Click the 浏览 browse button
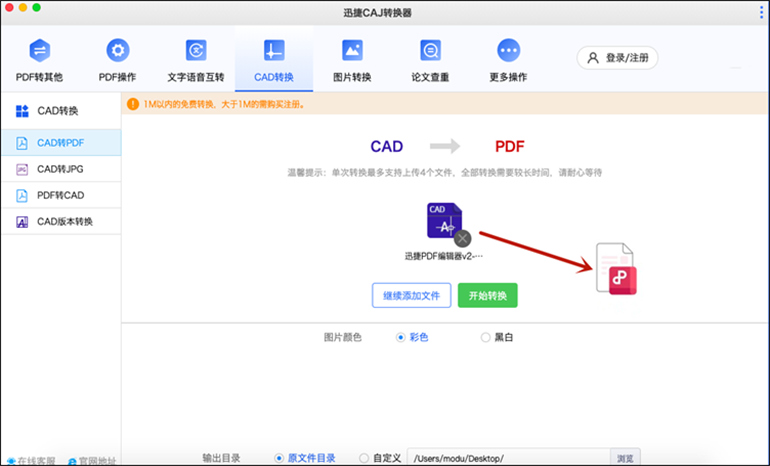Image resolution: width=770 pixels, height=466 pixels. tap(625, 458)
